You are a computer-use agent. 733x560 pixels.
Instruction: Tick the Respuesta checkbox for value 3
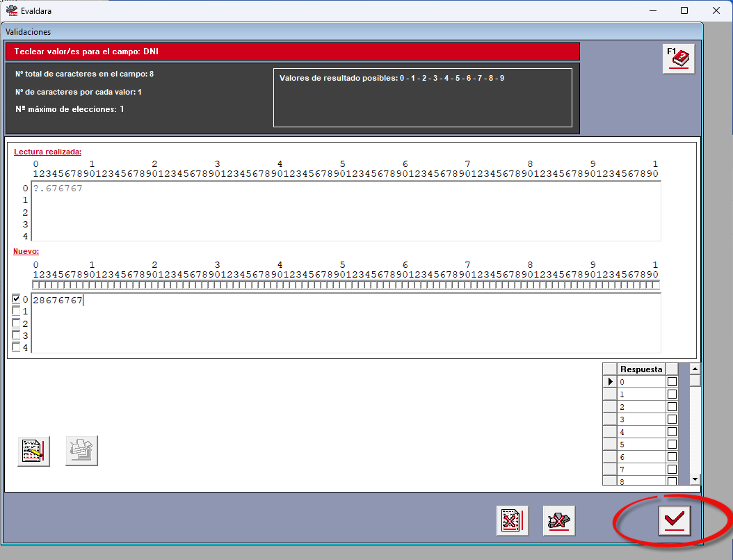(x=672, y=419)
